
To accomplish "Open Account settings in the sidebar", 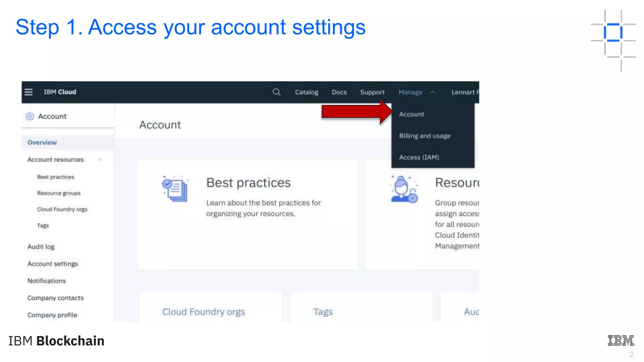I will (x=53, y=264).
